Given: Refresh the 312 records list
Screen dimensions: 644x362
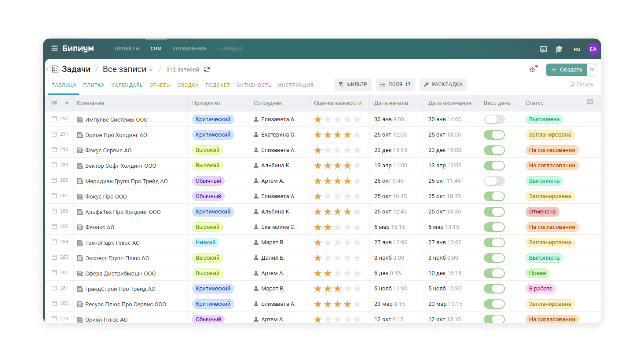Looking at the screenshot, I should pos(207,69).
